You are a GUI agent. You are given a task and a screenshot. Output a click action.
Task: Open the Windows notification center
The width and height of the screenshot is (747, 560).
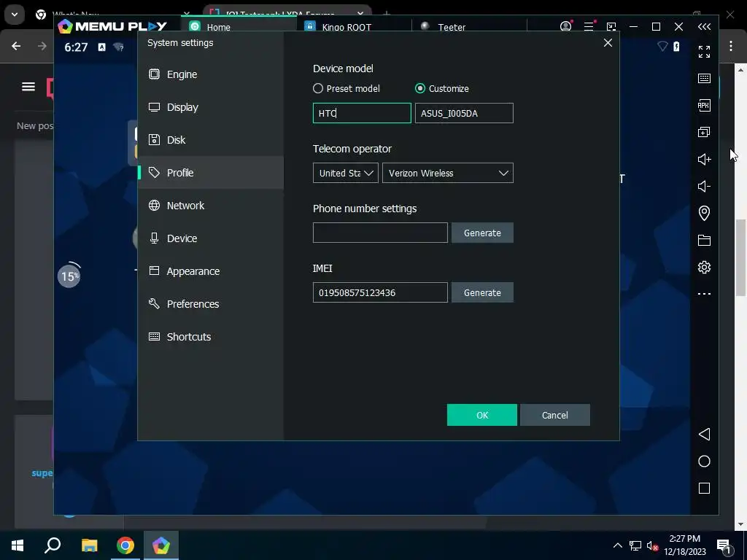click(x=724, y=546)
